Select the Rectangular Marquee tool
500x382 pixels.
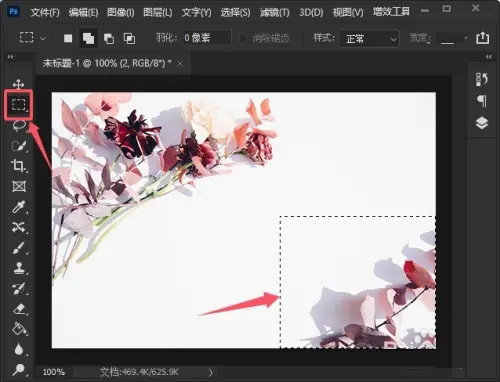coord(19,104)
